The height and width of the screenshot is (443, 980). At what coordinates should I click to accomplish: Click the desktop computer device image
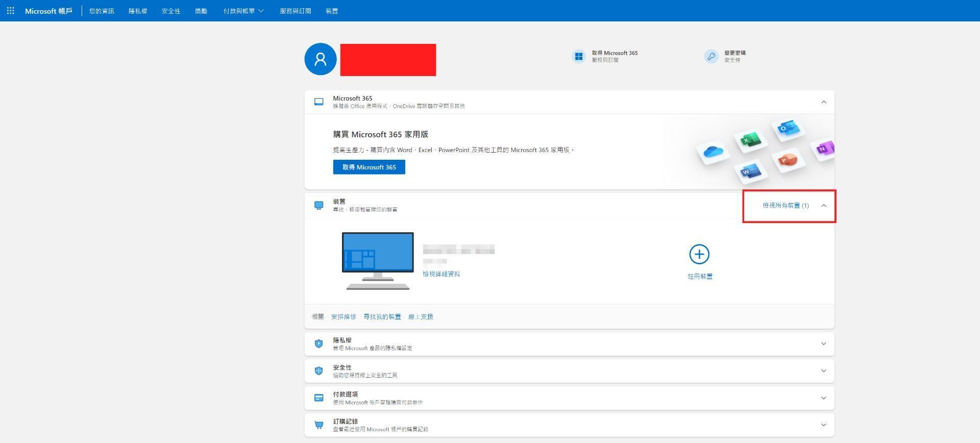[x=378, y=260]
